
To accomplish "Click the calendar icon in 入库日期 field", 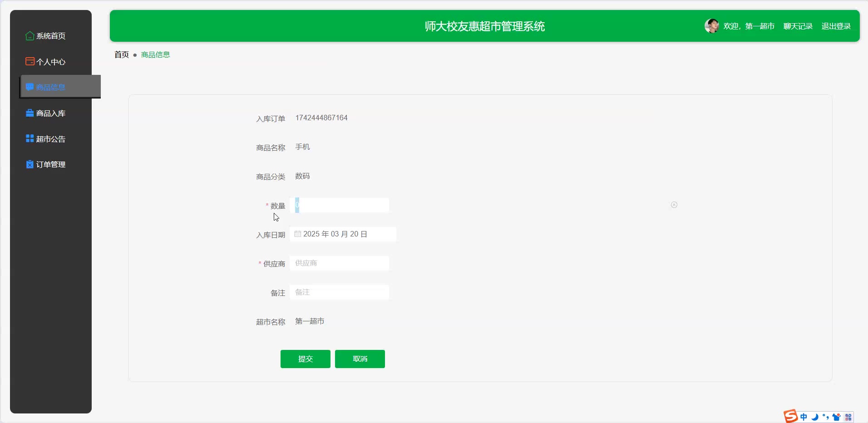I will tap(298, 234).
